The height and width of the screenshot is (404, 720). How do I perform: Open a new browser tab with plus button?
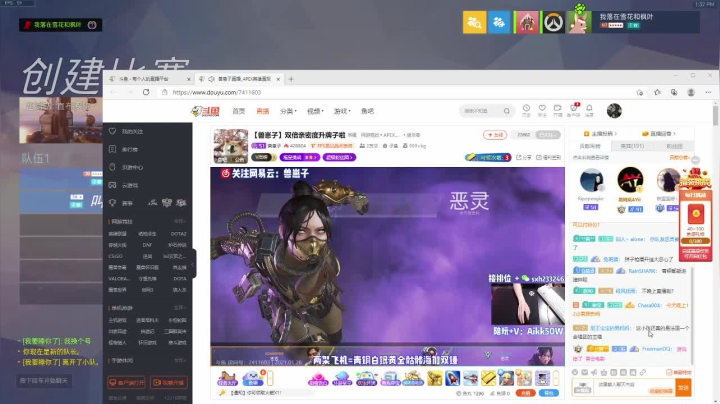coord(291,79)
